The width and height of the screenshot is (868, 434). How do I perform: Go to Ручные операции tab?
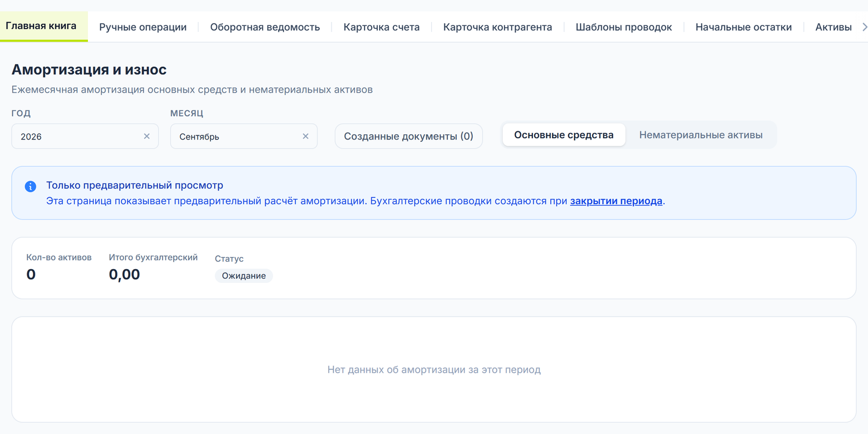click(143, 27)
